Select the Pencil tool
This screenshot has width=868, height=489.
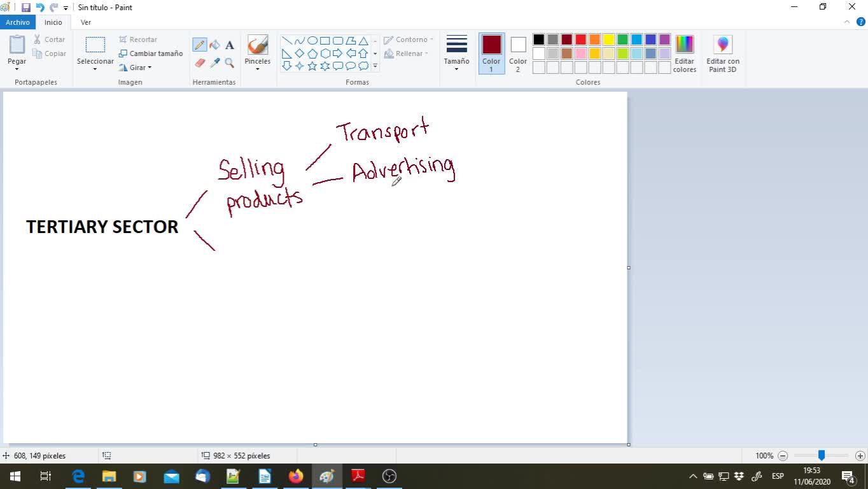(200, 45)
